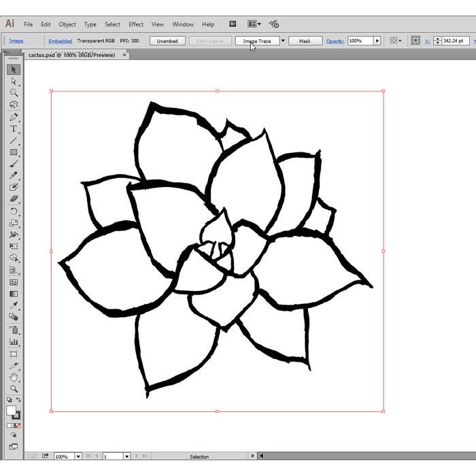Open Adobe Bridge from the menu bar
This screenshot has width=476, height=476.
(x=233, y=24)
